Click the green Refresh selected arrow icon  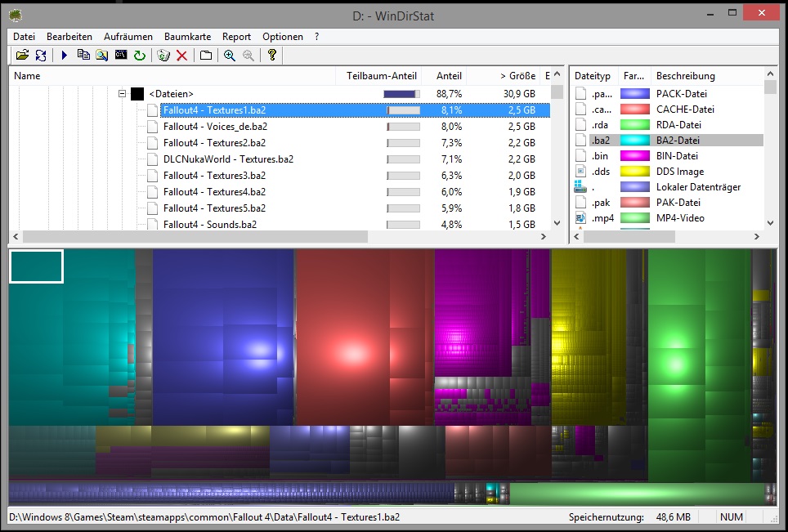click(139, 56)
